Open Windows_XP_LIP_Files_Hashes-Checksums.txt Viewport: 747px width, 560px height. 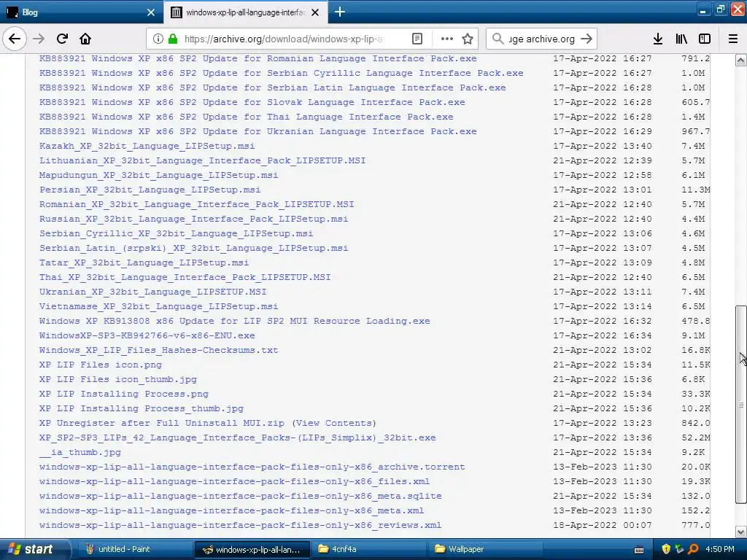(158, 350)
